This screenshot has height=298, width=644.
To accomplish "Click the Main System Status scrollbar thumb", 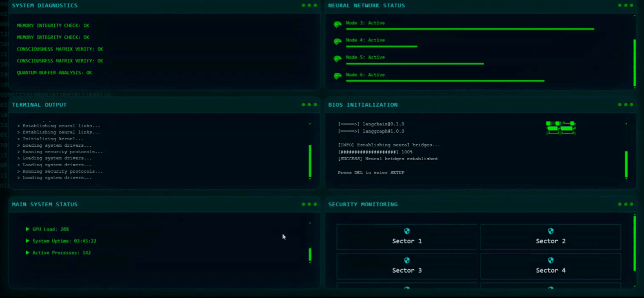I will pos(310,255).
